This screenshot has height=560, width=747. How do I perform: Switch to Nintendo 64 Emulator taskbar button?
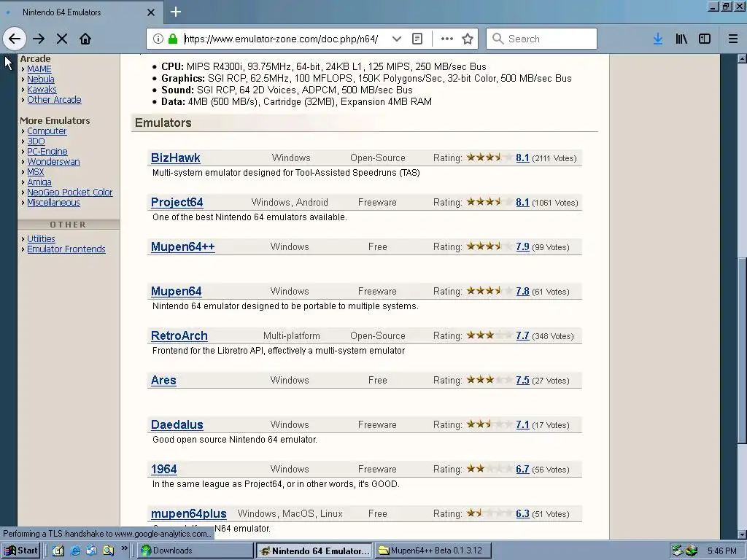pyautogui.click(x=314, y=551)
